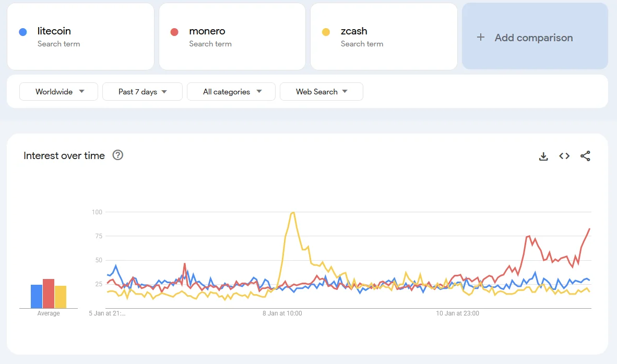Click the blue litecoin color dot

[23, 32]
